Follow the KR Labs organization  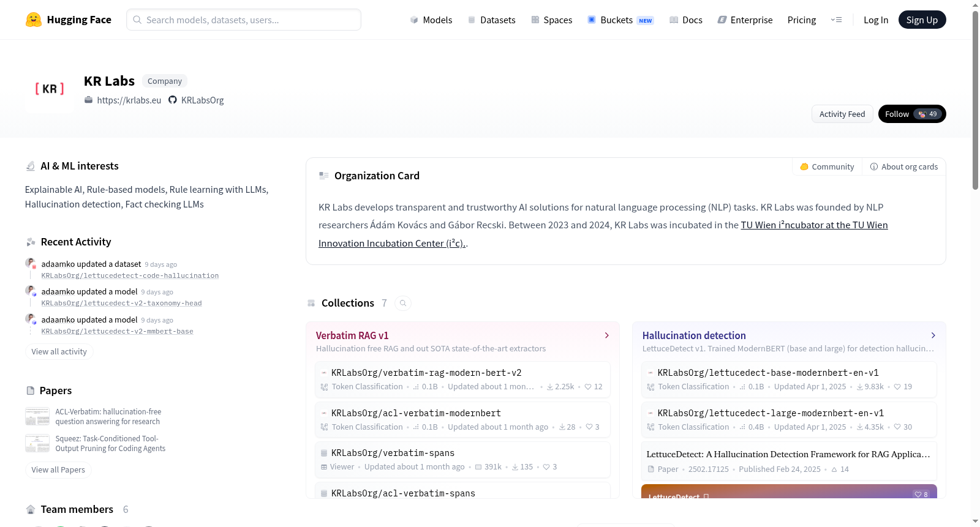[912, 114]
